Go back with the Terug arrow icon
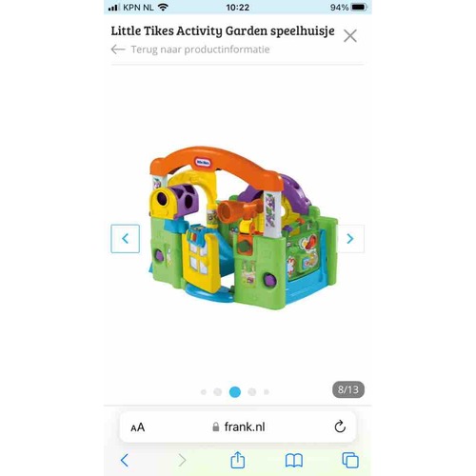This screenshot has height=476, width=476. pos(118,50)
